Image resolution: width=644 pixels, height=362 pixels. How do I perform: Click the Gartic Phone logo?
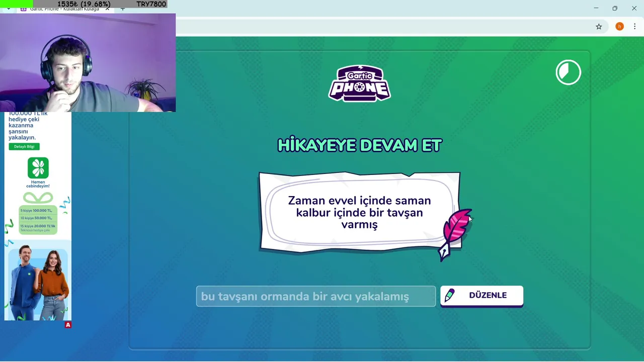click(359, 83)
